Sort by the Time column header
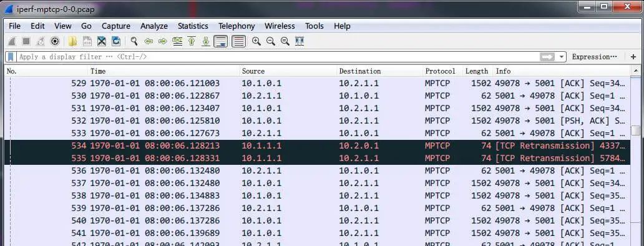Viewport: 644px width, 246px height. point(163,71)
